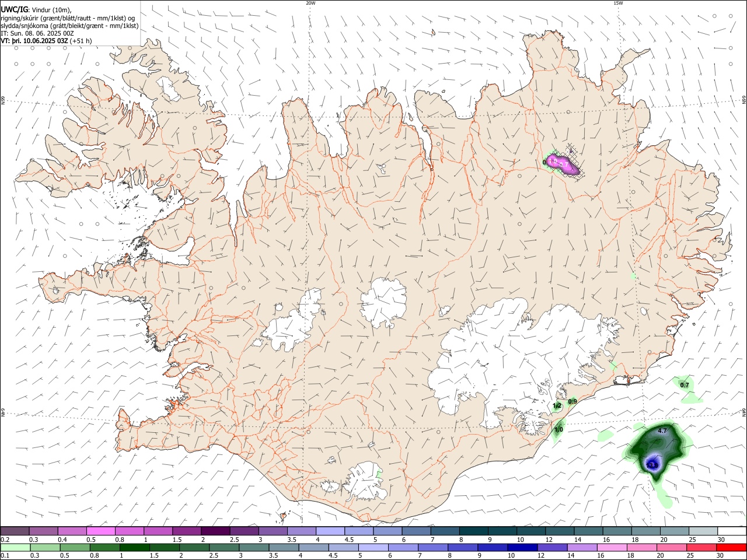Click the '15W' longitude label
This screenshot has height=560, width=747.
[x=617, y=3]
